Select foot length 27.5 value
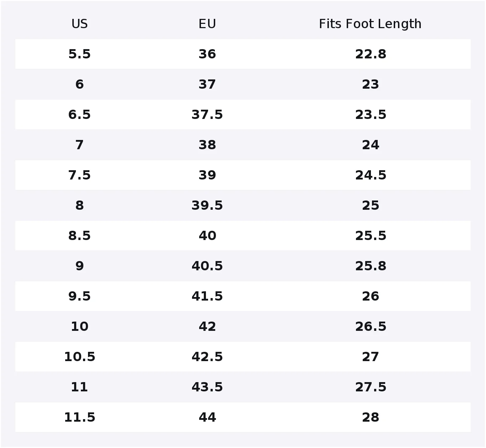 pyautogui.click(x=371, y=387)
